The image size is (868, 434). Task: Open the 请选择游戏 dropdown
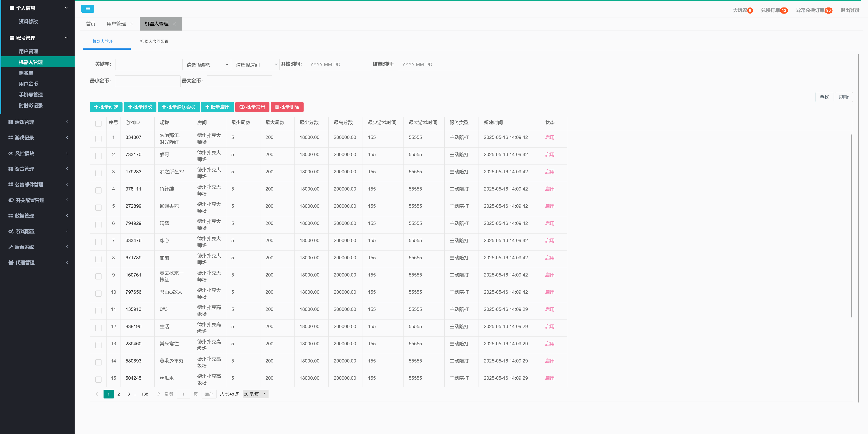206,64
